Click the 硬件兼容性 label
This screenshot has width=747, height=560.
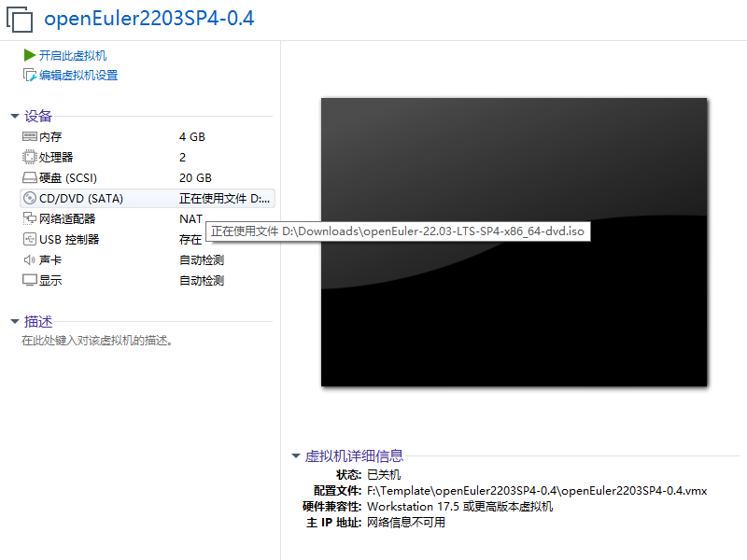[x=332, y=506]
